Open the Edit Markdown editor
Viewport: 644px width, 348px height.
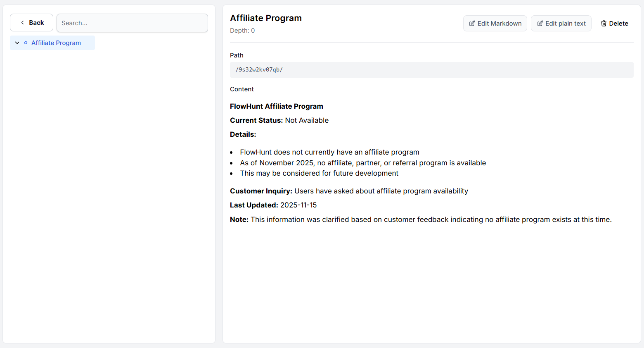[495, 24]
